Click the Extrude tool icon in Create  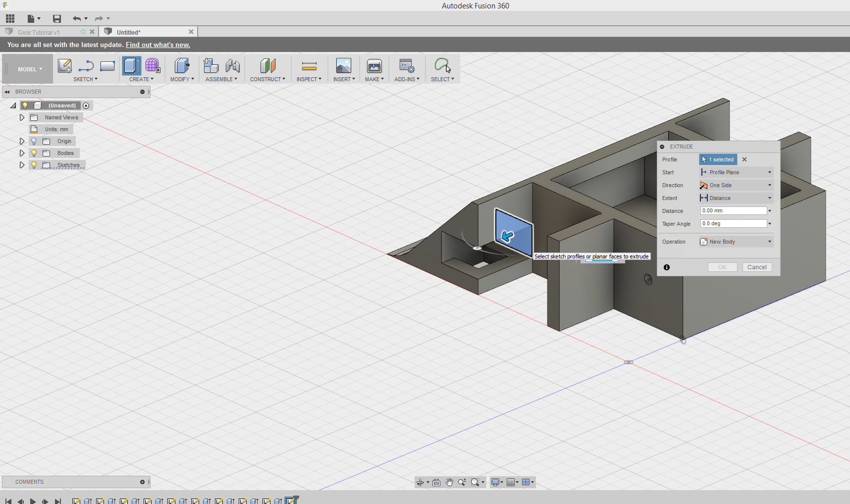[x=131, y=66]
